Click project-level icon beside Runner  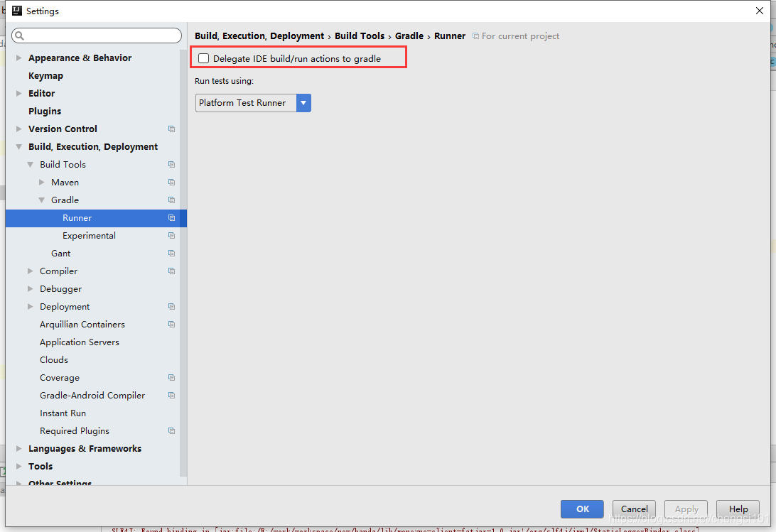click(x=172, y=218)
